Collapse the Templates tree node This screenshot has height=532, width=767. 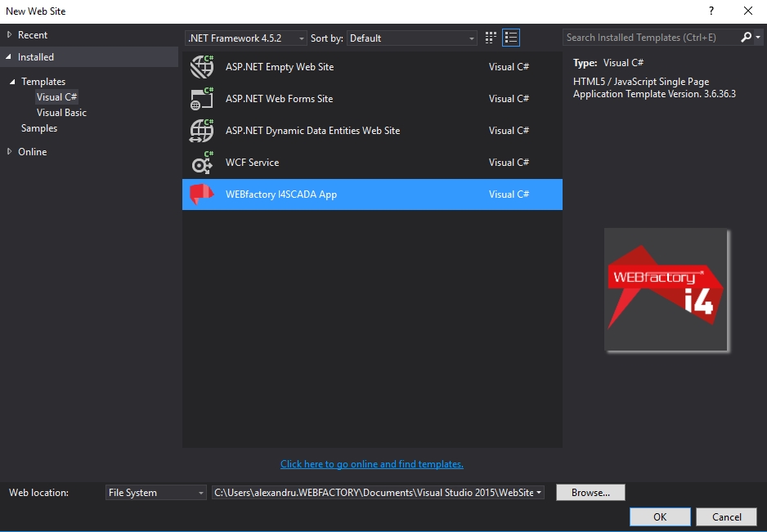[12, 82]
